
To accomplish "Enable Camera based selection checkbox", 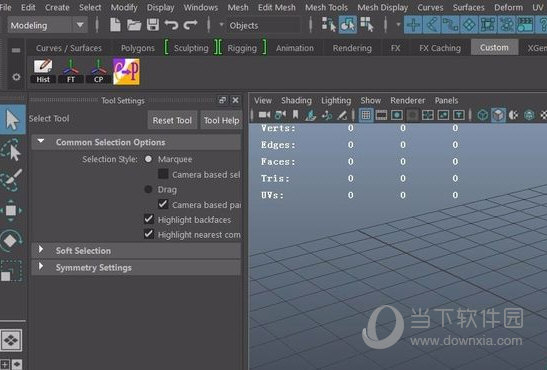I will [163, 174].
